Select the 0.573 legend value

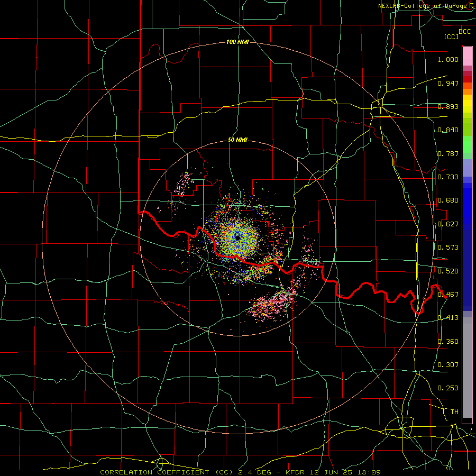coord(448,248)
